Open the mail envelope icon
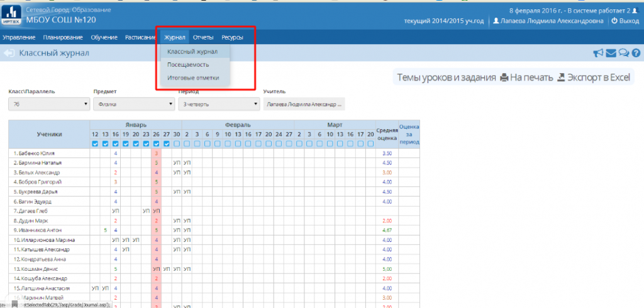Screen dimensions: 644x308 611,54
